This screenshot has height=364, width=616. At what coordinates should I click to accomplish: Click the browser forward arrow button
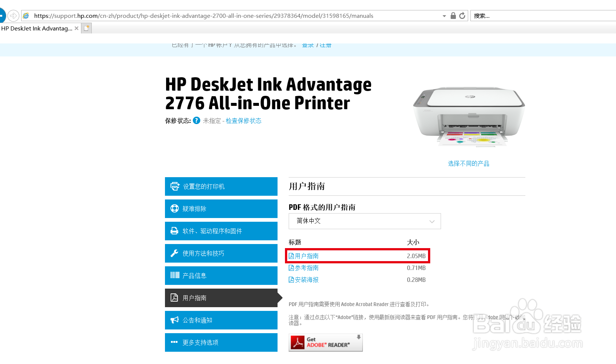point(13,16)
